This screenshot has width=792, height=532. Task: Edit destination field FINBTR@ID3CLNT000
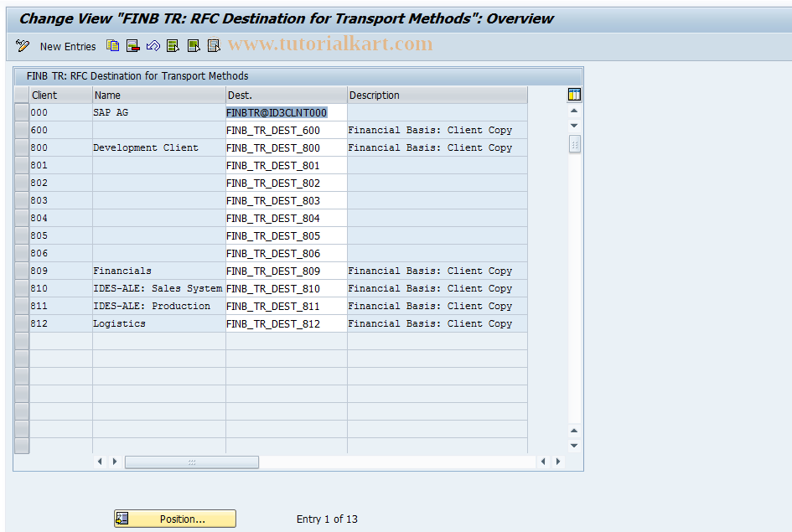(x=287, y=112)
